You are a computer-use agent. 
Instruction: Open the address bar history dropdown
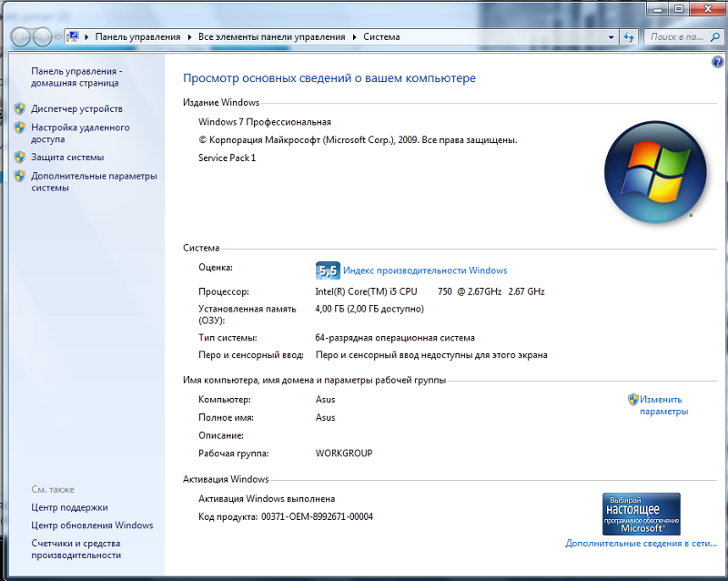pos(611,37)
